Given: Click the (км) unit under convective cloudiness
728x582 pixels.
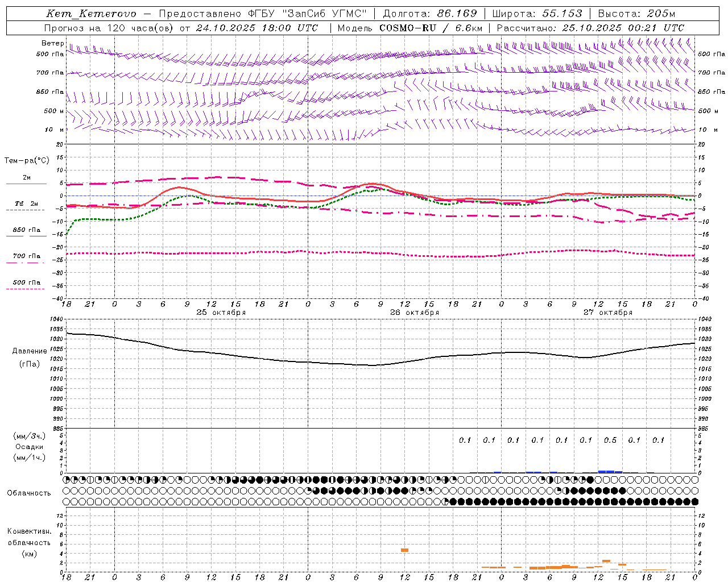Looking at the screenshot, I should (29, 554).
